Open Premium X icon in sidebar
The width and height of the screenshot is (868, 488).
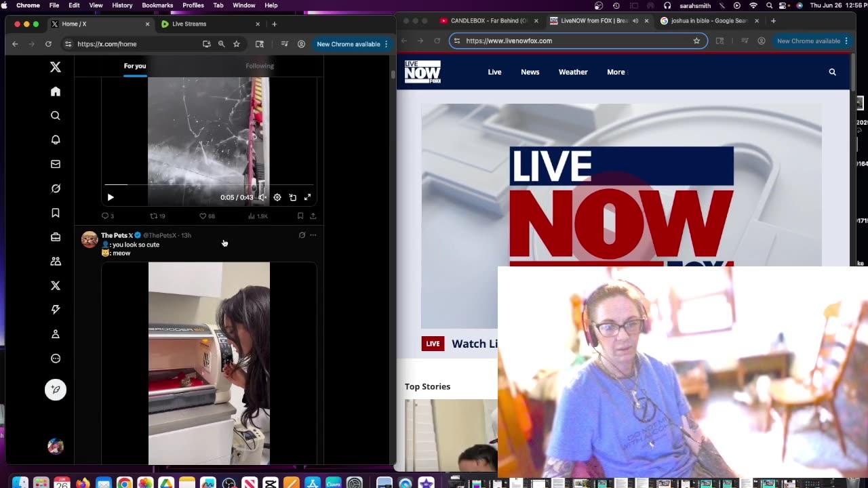[56, 285]
